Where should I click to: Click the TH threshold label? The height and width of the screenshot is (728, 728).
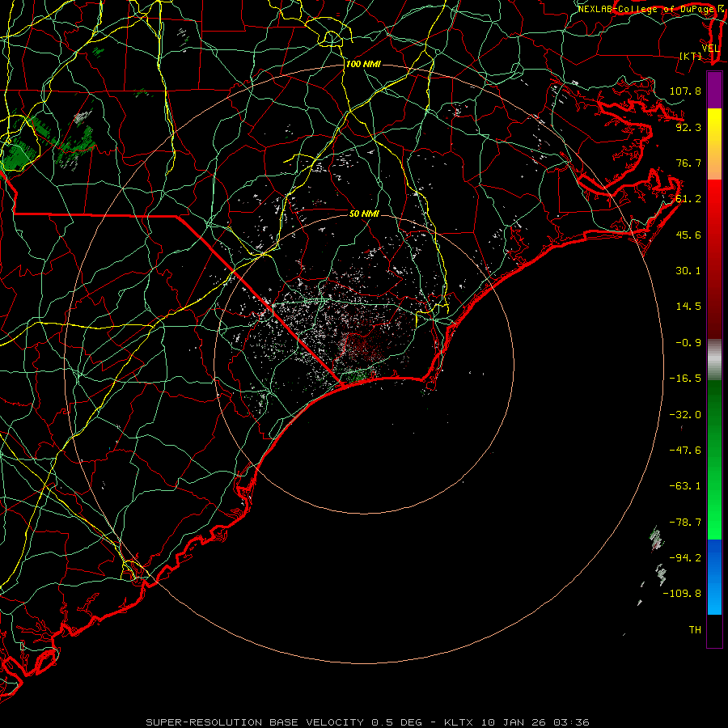click(695, 630)
